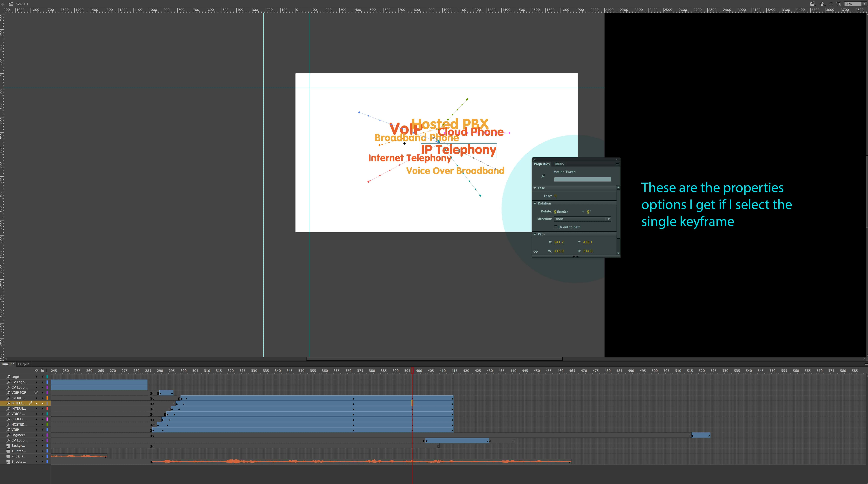This screenshot has height=484, width=868.
Task: Switch to the Output tab
Action: click(23, 364)
